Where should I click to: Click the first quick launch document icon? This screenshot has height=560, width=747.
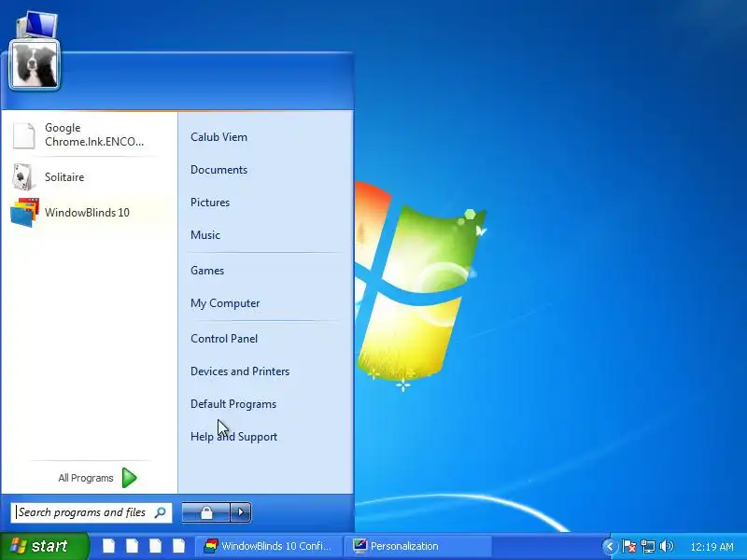tap(109, 546)
